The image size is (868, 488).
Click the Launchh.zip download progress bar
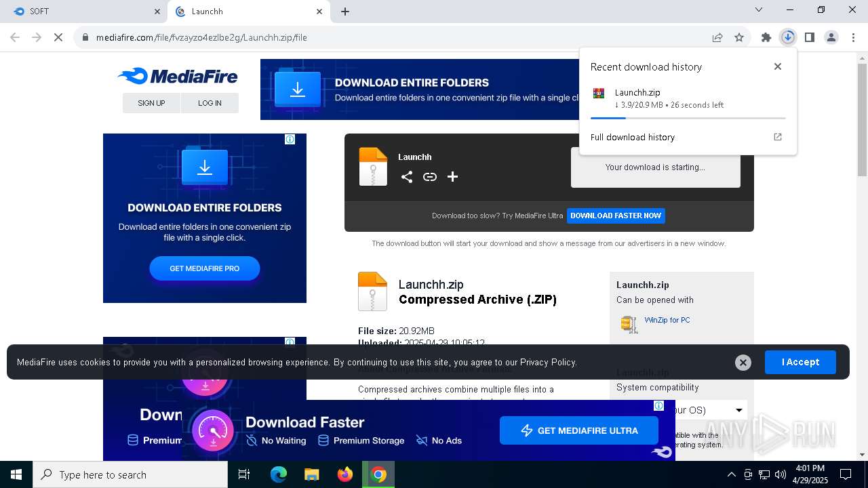688,118
